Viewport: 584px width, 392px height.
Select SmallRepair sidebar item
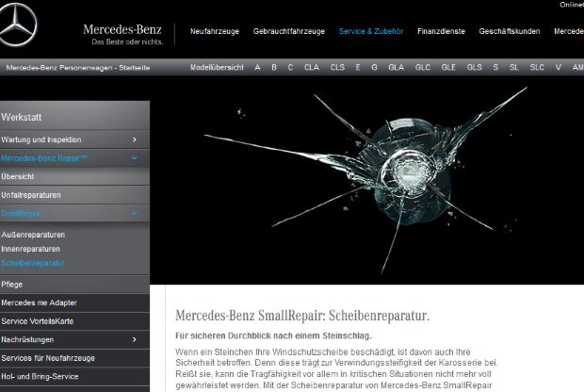point(74,214)
